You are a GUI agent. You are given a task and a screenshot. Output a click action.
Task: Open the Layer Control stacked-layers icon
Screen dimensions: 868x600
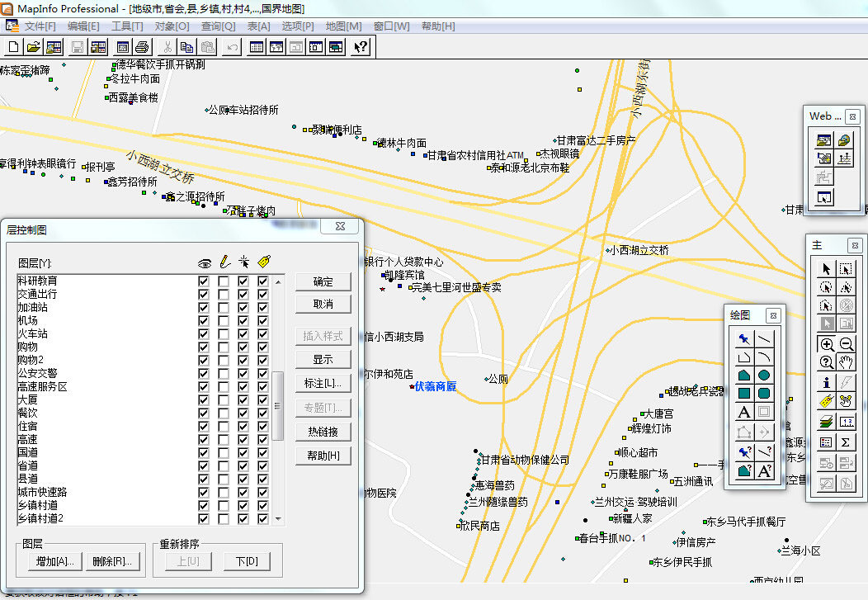click(827, 422)
